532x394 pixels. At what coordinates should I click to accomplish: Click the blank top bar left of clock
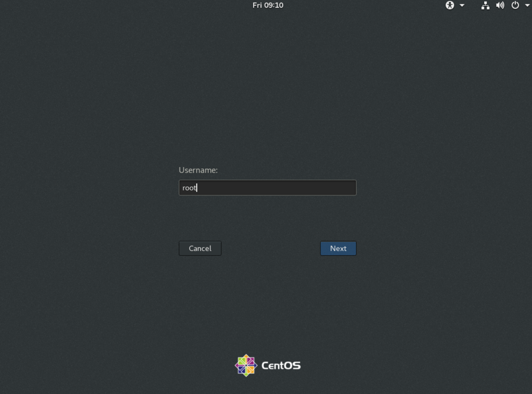tap(128, 5)
